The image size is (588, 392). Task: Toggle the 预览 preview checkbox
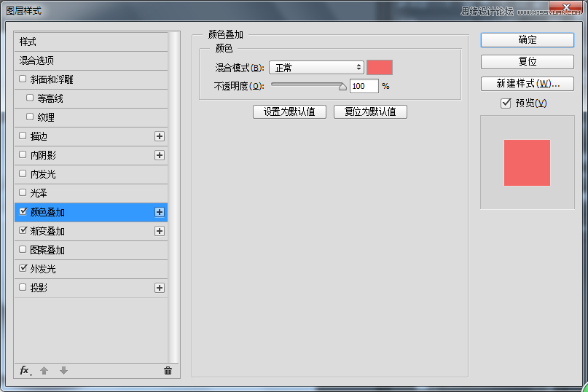pos(506,103)
